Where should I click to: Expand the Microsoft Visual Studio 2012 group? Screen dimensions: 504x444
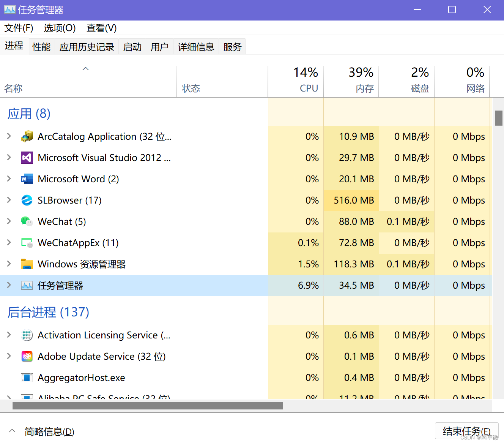point(9,157)
